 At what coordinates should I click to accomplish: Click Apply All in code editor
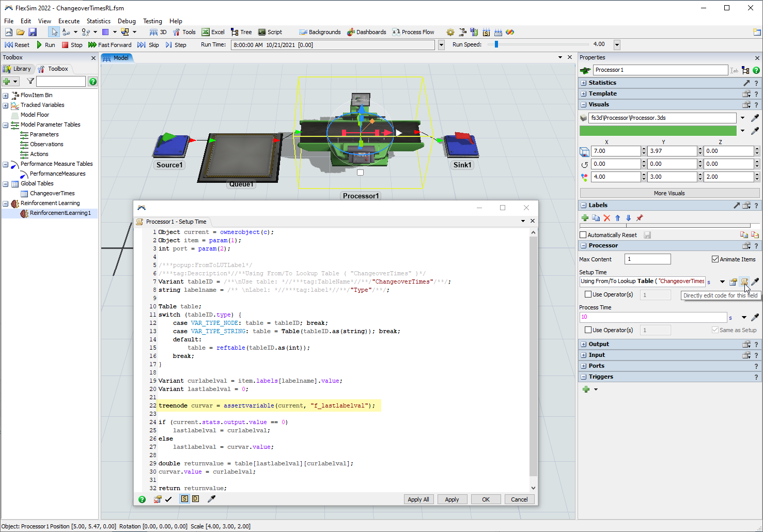[x=418, y=499]
